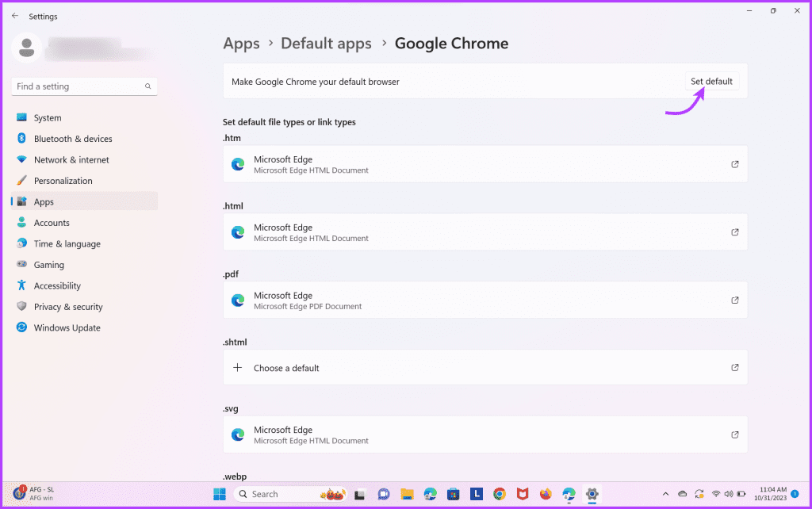Open the Wi-Fi network tray icon
The width and height of the screenshot is (812, 509).
716,494
